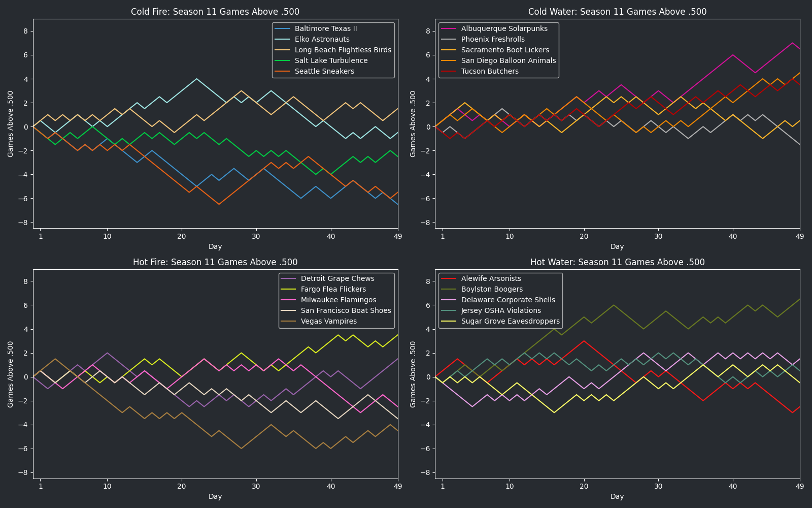Screen dimensions: 812x508
Task: Click the Salt Lake Turbulence green legend line
Action: 283,60
